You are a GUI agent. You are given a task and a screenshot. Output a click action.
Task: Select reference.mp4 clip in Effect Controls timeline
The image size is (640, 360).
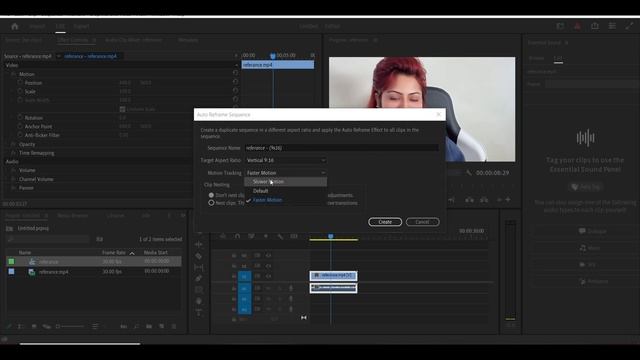(278, 64)
